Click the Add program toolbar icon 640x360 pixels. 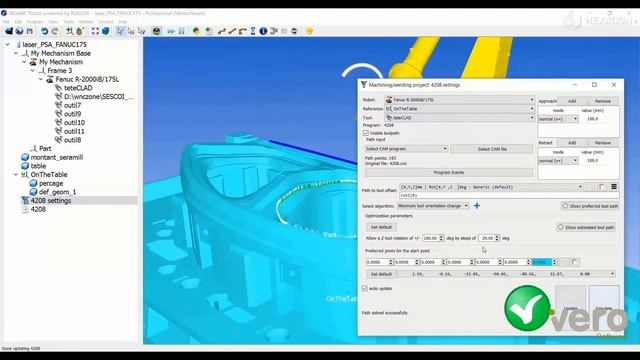pos(209,31)
